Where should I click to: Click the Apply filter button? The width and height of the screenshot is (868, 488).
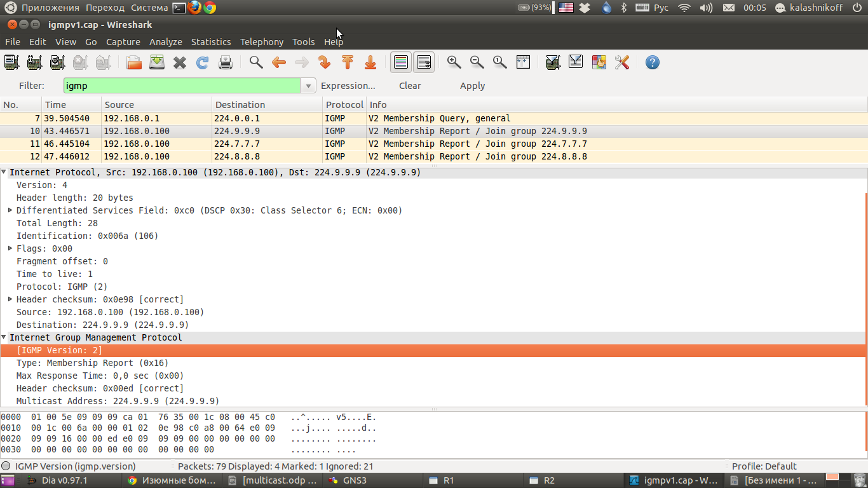pyautogui.click(x=472, y=86)
